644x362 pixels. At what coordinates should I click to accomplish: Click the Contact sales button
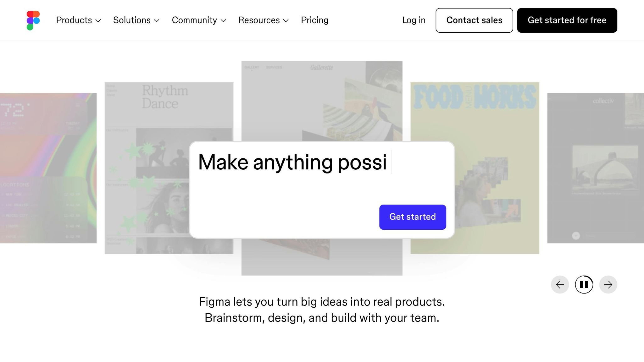[474, 20]
